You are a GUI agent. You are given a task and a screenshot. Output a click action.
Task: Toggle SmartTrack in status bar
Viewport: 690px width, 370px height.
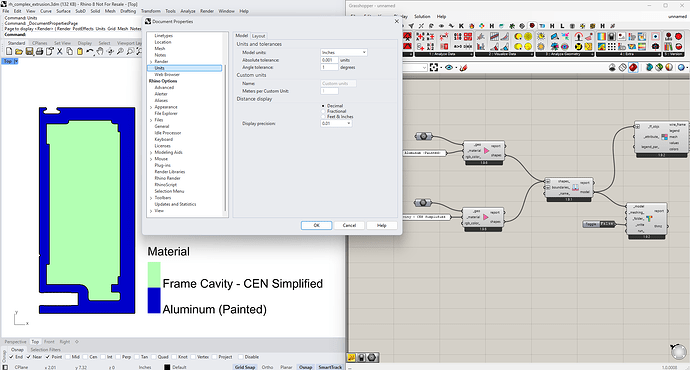pos(330,367)
